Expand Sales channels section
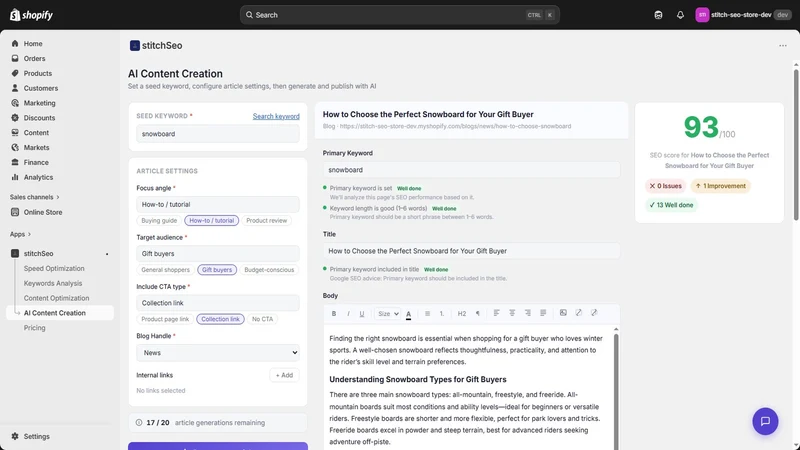 (35, 197)
